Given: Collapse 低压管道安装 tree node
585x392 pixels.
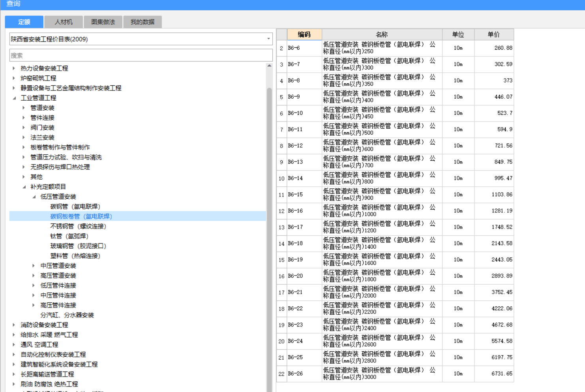Looking at the screenshot, I should click(34, 197).
